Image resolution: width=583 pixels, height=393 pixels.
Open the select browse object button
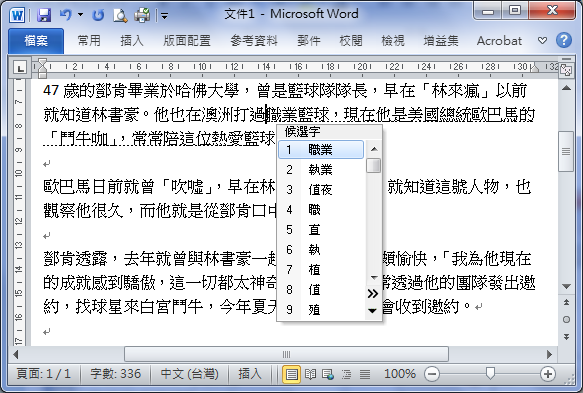pos(566,319)
